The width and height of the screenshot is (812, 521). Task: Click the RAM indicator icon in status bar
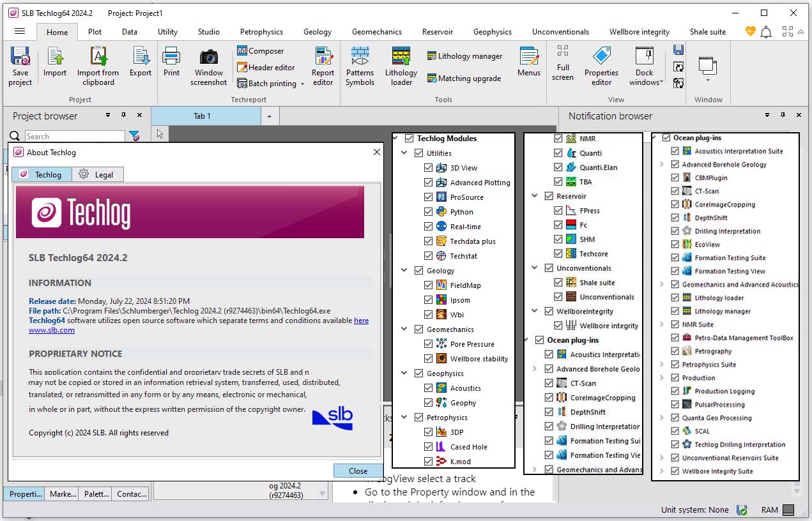point(788,510)
